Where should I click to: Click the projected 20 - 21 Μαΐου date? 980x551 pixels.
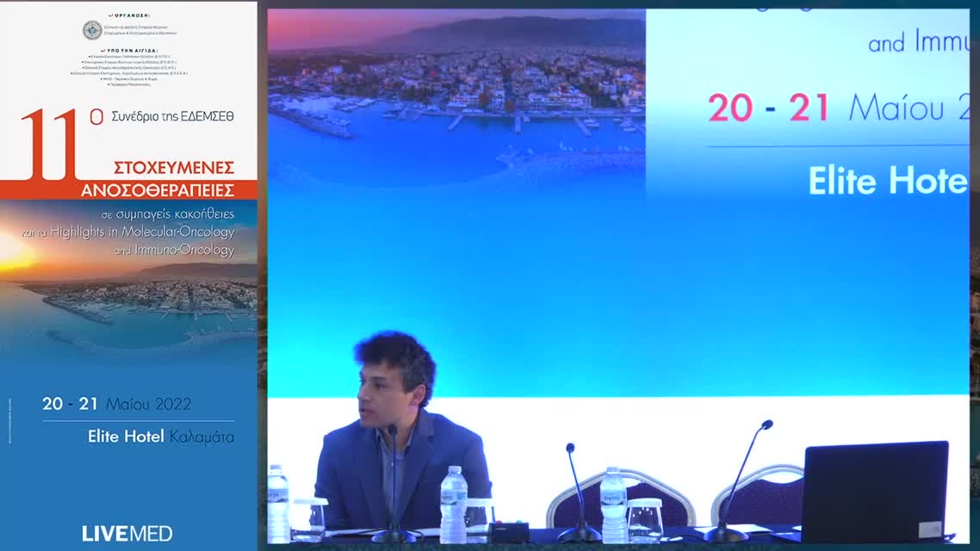coord(835,108)
